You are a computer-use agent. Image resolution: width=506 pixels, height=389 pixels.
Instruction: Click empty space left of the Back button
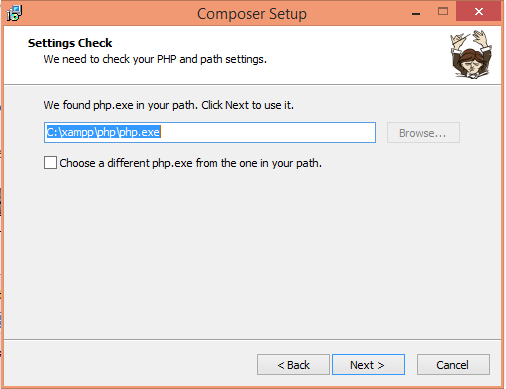click(x=130, y=365)
